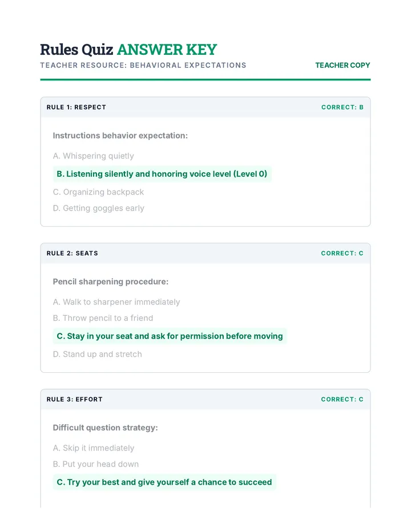Click the Rules Quiz ANSWER KEY title

(x=128, y=50)
